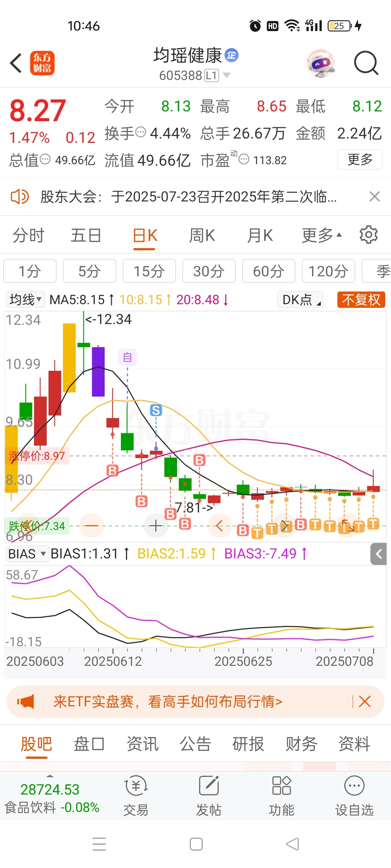Tap the shareholder meeting speaker icon
391x868 pixels.
(x=20, y=197)
